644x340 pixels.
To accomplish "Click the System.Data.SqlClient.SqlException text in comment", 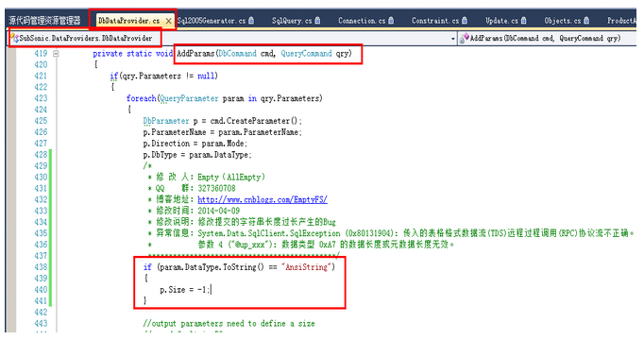I will click(269, 233).
